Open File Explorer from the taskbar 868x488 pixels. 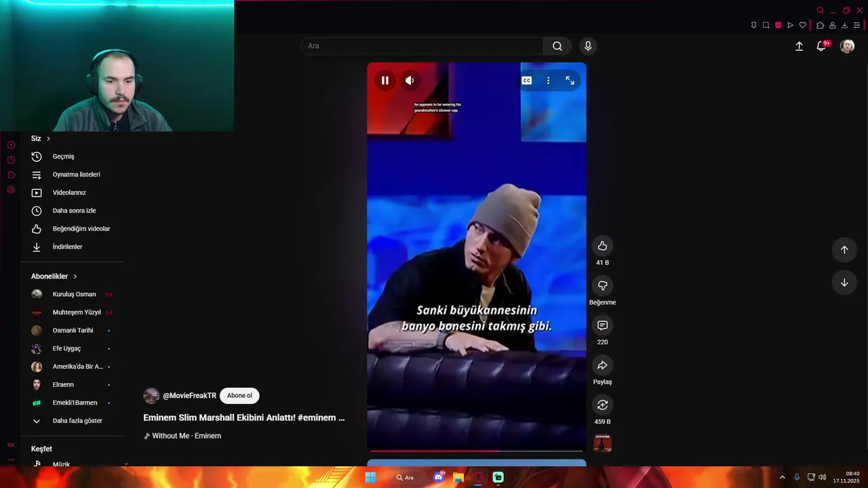pos(458,477)
